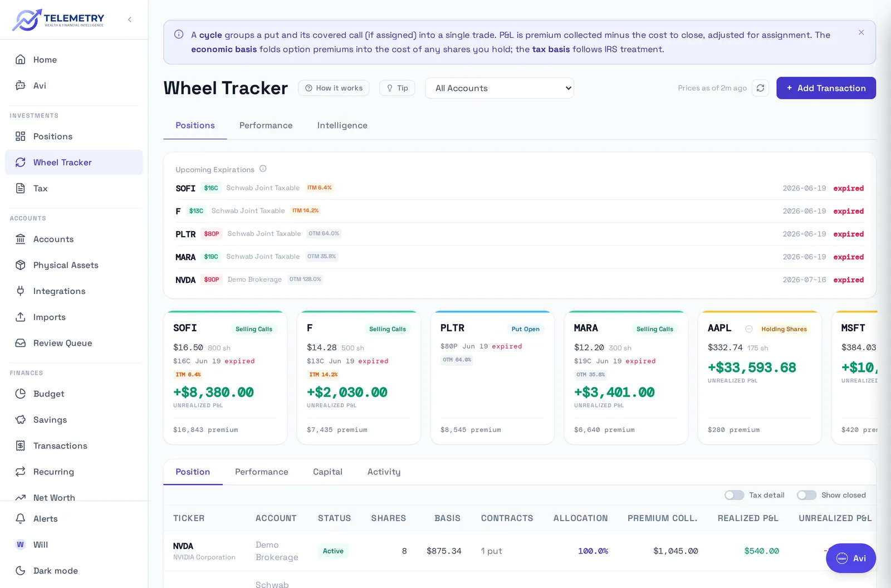Refresh prices with the refresh icon

(x=760, y=88)
